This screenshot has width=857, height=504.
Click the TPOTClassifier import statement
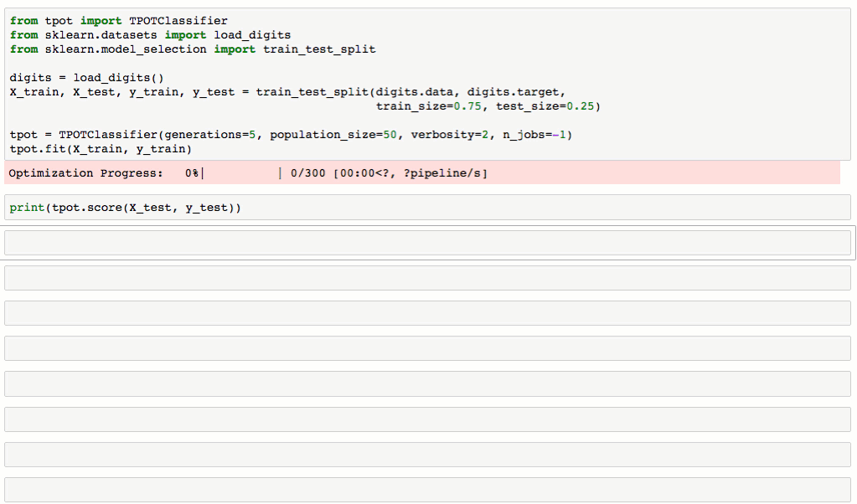click(117, 20)
